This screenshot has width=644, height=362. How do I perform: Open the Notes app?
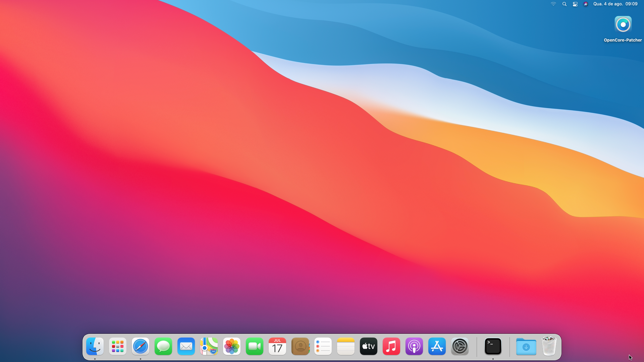click(x=346, y=346)
